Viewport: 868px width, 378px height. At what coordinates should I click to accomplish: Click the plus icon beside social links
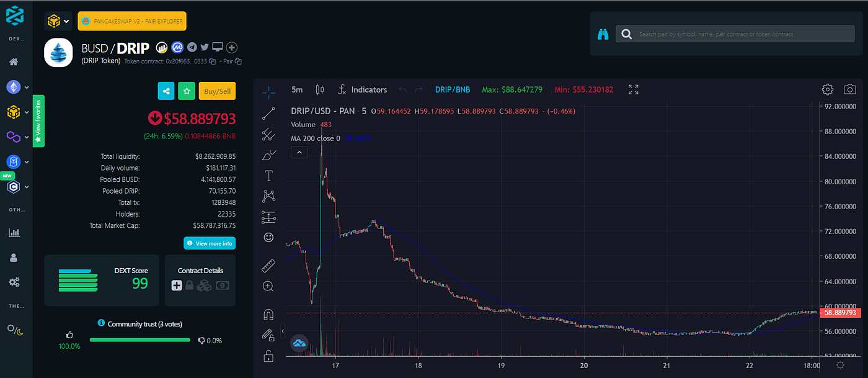(232, 47)
